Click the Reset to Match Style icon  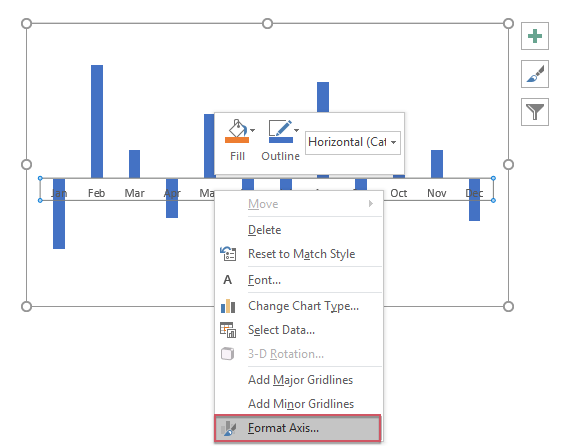coord(228,254)
